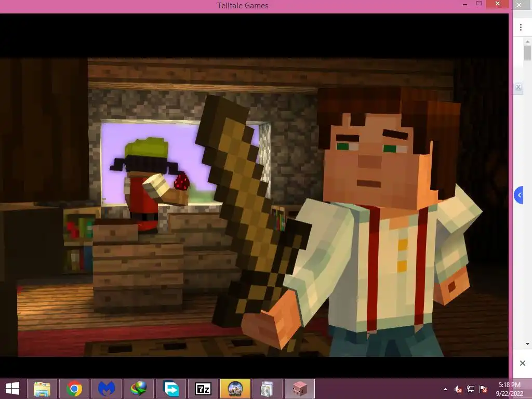Open 7-Zip from the taskbar
Viewport: 532px width, 399px height.
[x=203, y=389]
